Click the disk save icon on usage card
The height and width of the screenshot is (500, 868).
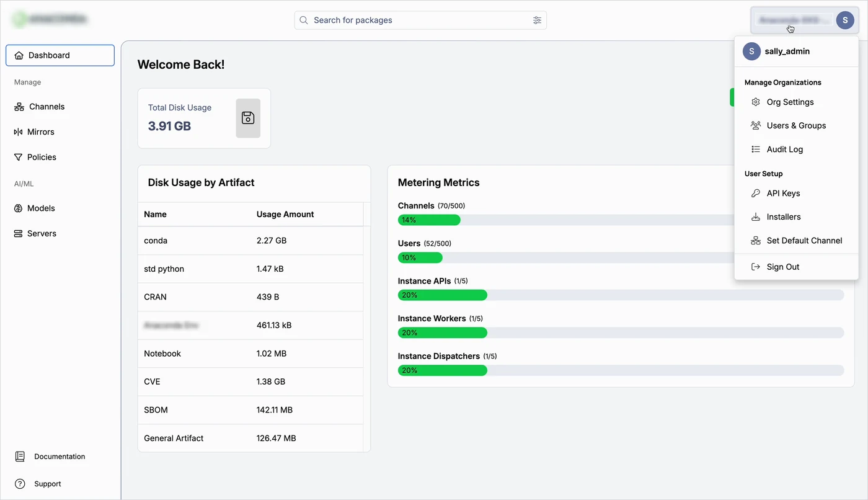248,118
